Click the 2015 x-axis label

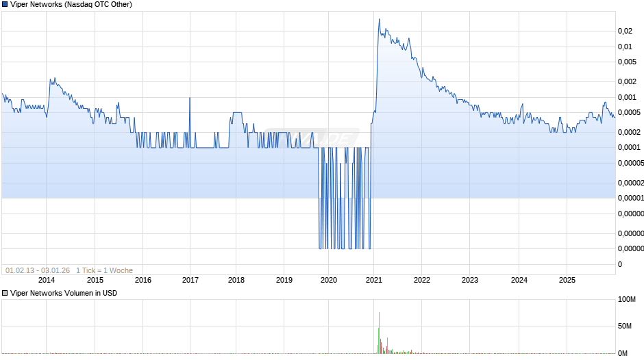coord(95,280)
